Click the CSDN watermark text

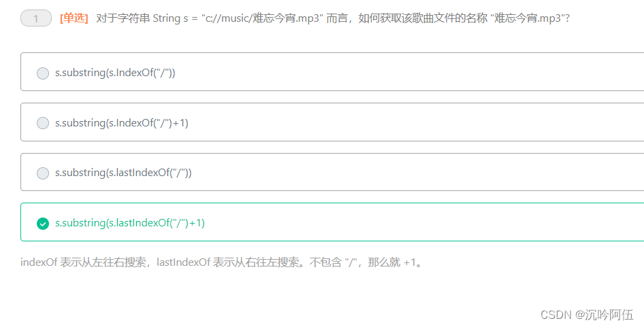(x=556, y=315)
